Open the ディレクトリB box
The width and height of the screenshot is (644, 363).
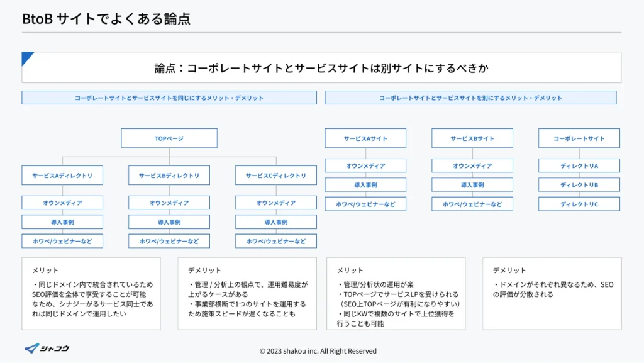(x=579, y=185)
